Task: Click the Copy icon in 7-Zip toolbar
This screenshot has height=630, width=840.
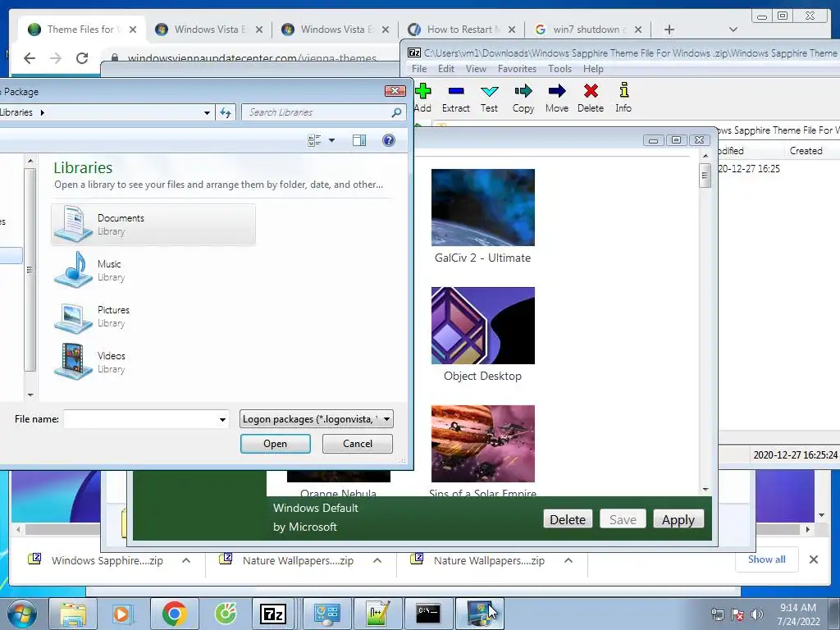Action: coord(523,91)
